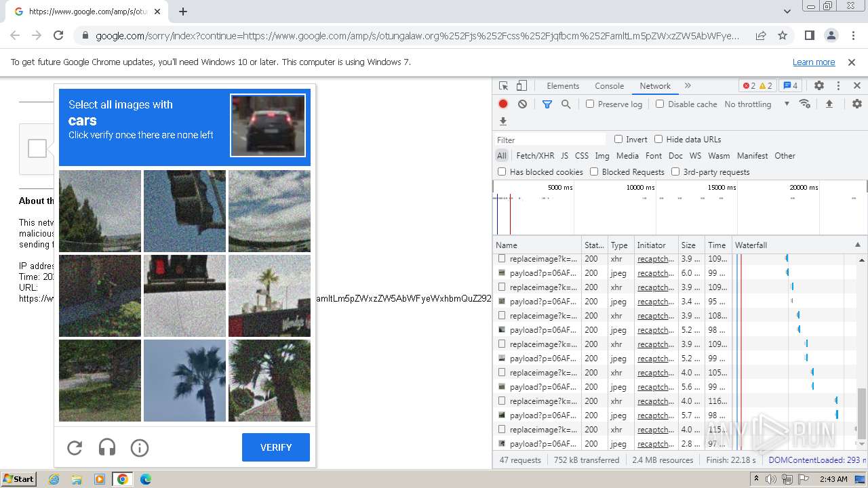Image resolution: width=868 pixels, height=488 pixels.
Task: Open Chrome profile avatar icon
Action: [x=831, y=35]
